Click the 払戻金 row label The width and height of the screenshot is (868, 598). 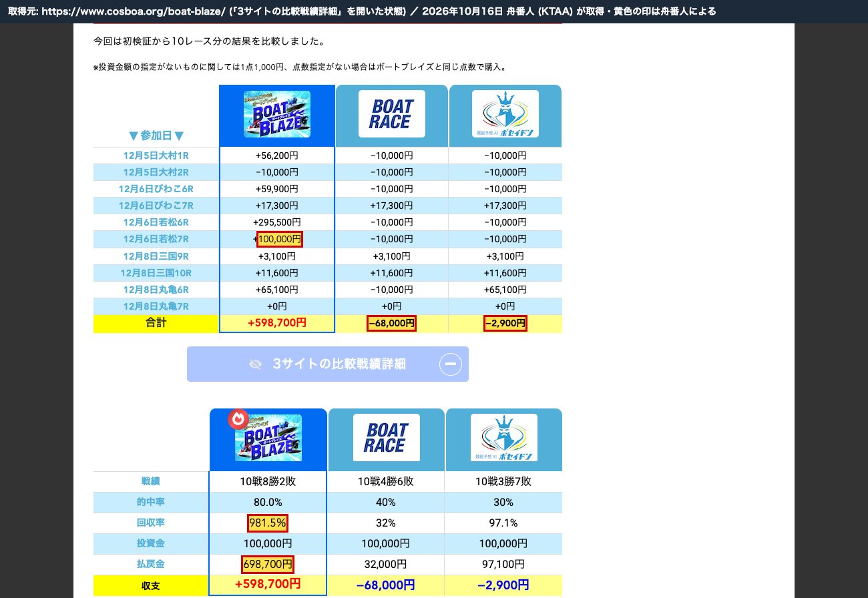[x=152, y=565]
